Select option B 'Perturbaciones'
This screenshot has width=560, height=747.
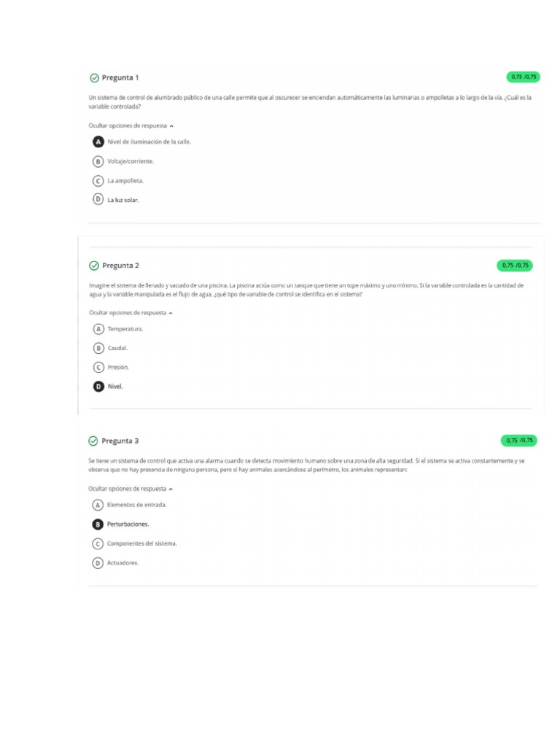[98, 524]
